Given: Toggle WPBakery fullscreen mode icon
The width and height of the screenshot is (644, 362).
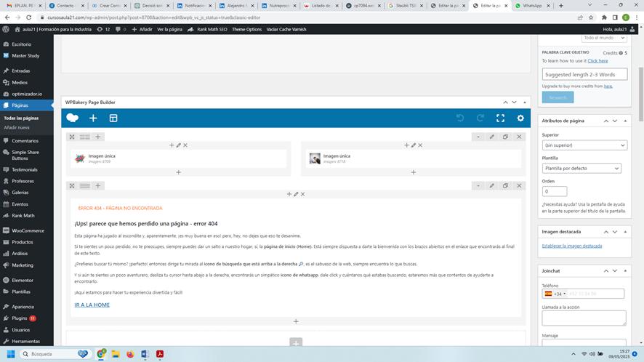Looking at the screenshot, I should (500, 118).
